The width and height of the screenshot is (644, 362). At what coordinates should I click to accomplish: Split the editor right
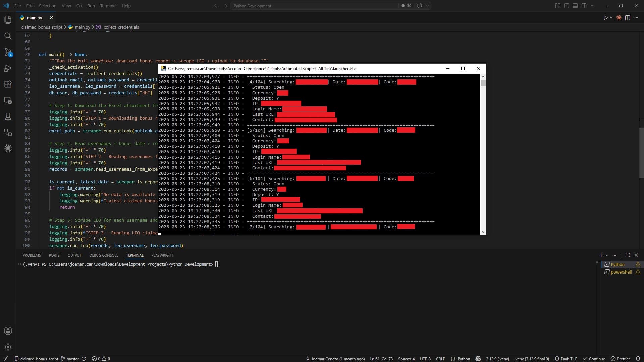(x=628, y=18)
